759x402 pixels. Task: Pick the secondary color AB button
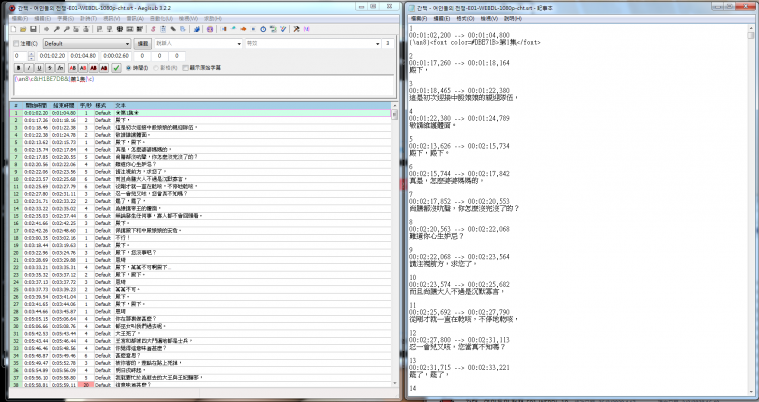point(83,68)
